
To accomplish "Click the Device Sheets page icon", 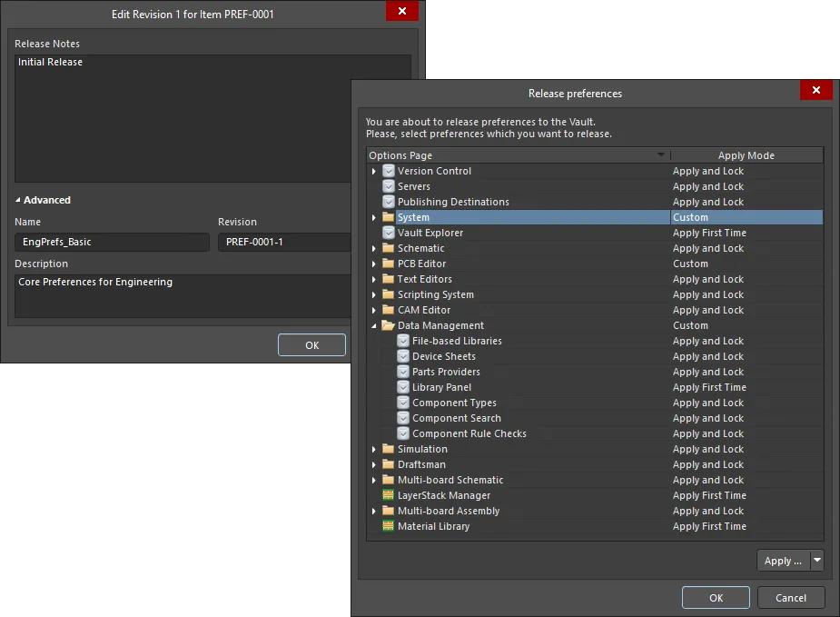I will click(x=403, y=356).
